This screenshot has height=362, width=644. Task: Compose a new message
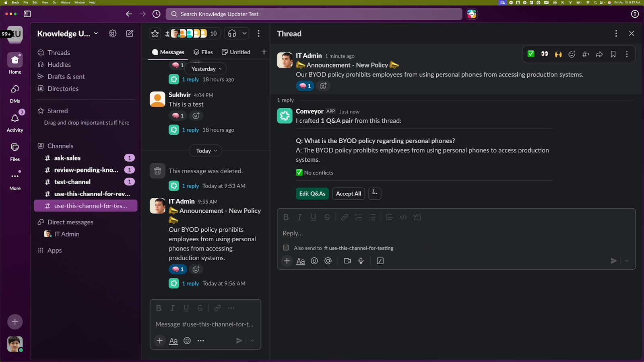tap(130, 34)
